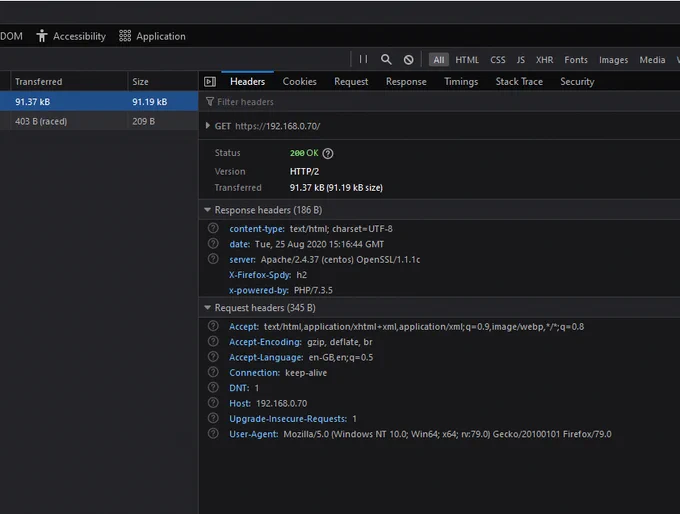Filter requests by CSS
This screenshot has width=680, height=514.
point(498,60)
